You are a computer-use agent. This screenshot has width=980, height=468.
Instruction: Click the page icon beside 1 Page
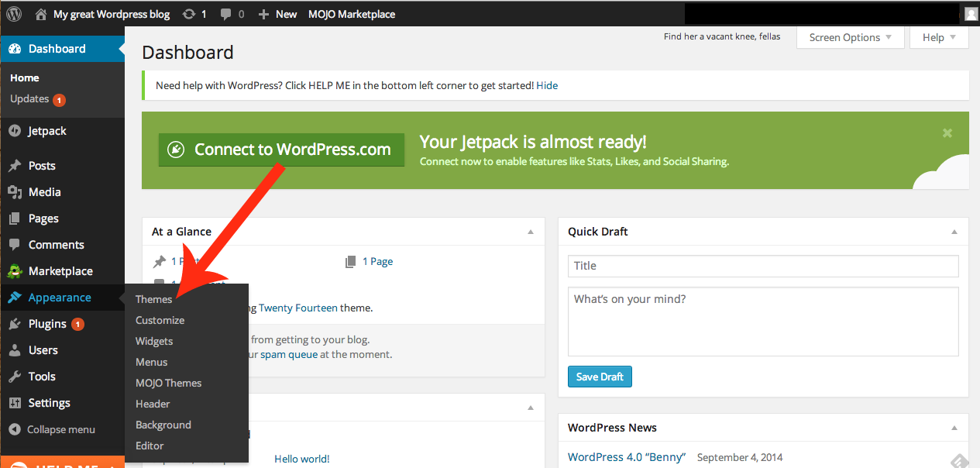click(x=350, y=262)
